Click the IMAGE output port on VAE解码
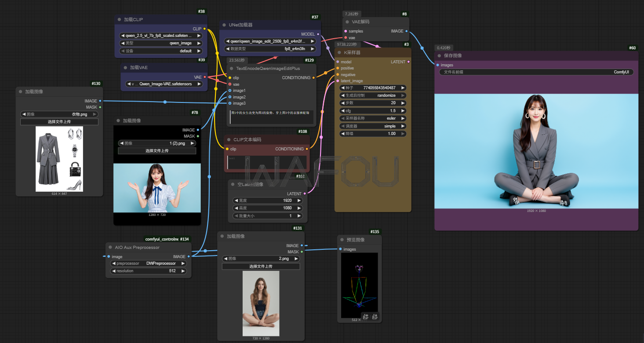Image resolution: width=644 pixels, height=343 pixels. 407,31
